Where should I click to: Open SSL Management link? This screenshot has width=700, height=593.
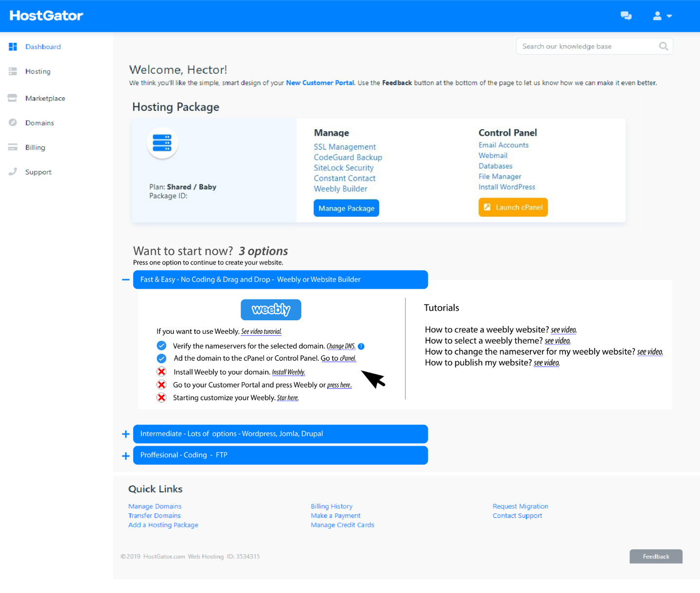pos(345,147)
